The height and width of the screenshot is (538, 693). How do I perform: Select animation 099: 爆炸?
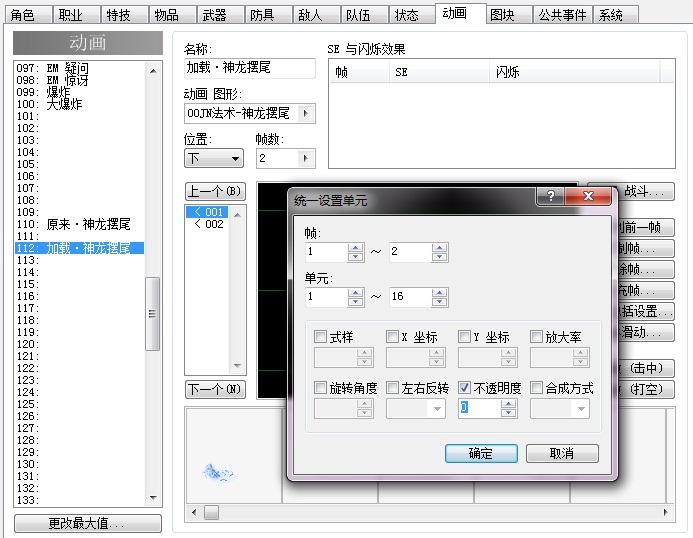click(x=80, y=92)
